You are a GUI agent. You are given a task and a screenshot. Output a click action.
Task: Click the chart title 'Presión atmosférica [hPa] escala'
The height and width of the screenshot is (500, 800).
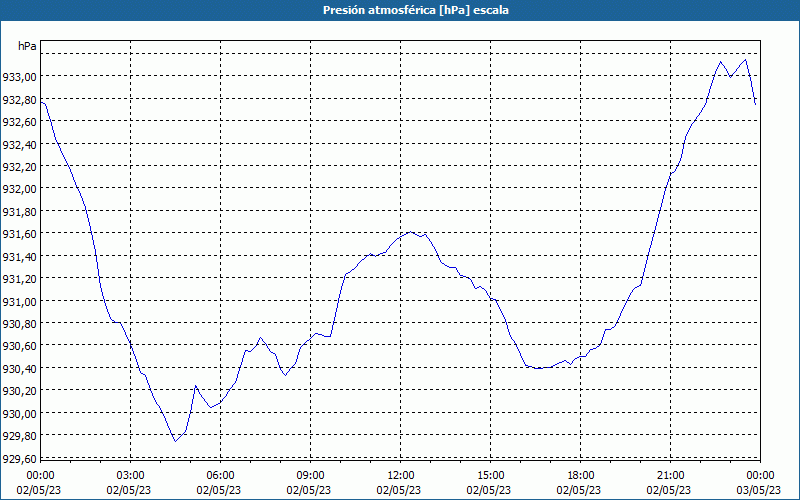click(x=416, y=10)
